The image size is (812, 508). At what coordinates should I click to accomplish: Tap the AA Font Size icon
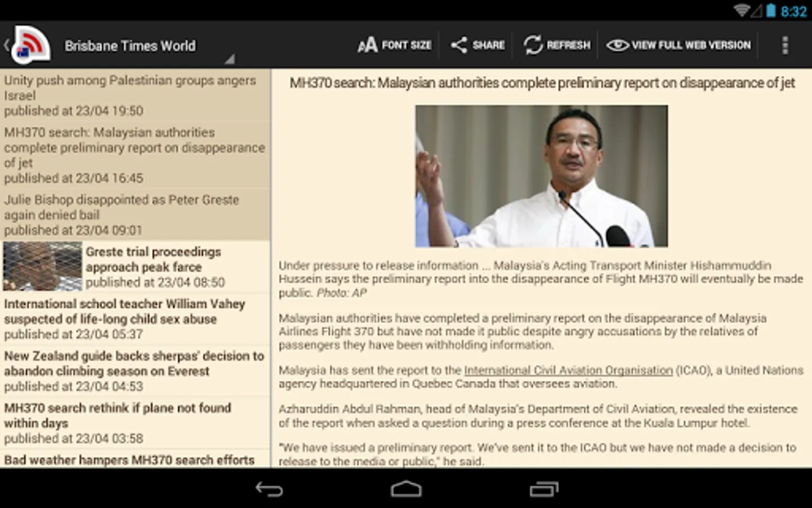pyautogui.click(x=367, y=45)
